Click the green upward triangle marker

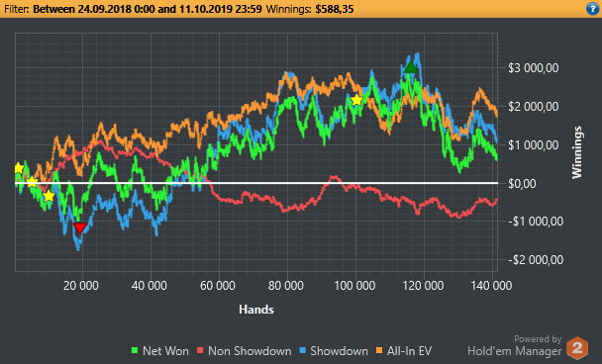[x=411, y=67]
